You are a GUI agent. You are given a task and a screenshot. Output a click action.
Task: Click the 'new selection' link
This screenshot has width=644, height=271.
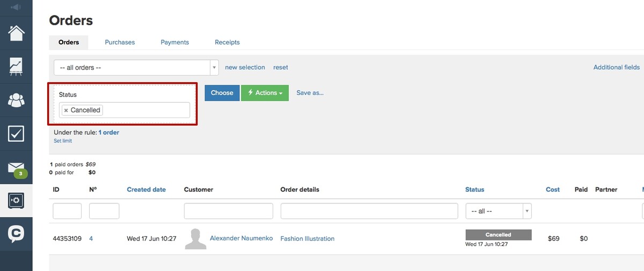245,68
